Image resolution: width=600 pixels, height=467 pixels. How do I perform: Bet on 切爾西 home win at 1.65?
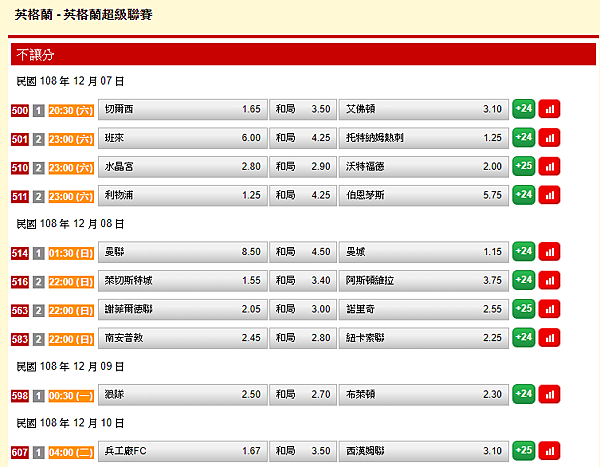point(183,109)
